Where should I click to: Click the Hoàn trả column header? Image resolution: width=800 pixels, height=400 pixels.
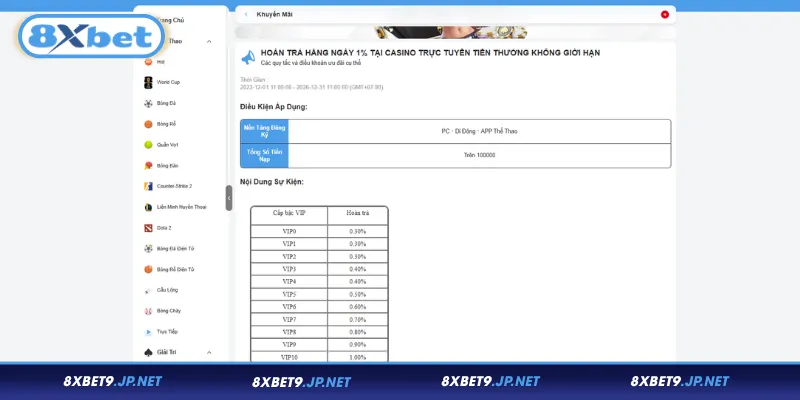[x=358, y=215]
